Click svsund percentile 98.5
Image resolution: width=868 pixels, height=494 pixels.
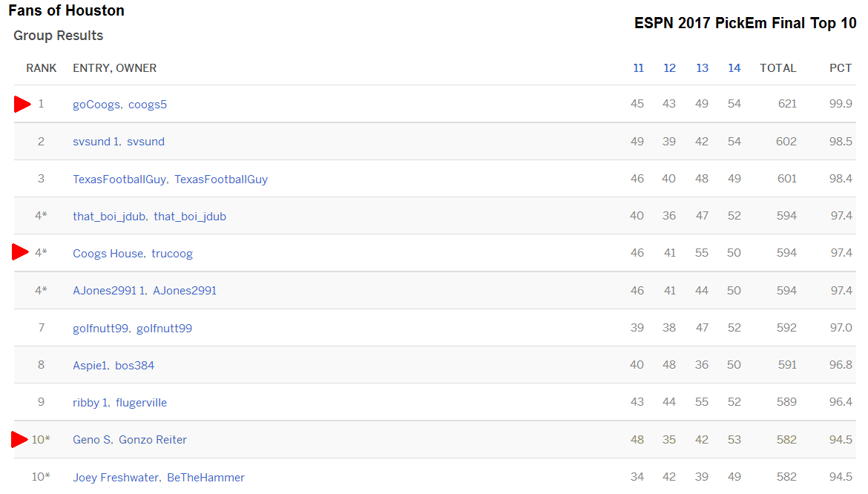(x=841, y=141)
